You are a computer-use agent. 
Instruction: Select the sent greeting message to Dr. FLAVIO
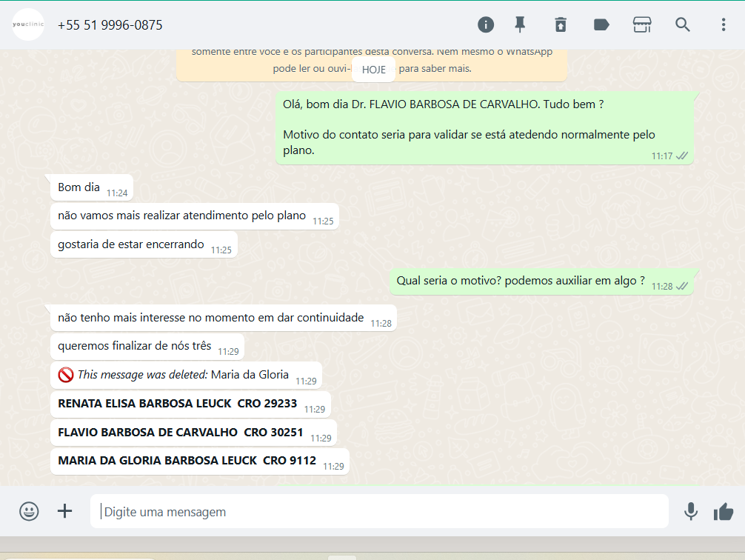pyautogui.click(x=484, y=128)
